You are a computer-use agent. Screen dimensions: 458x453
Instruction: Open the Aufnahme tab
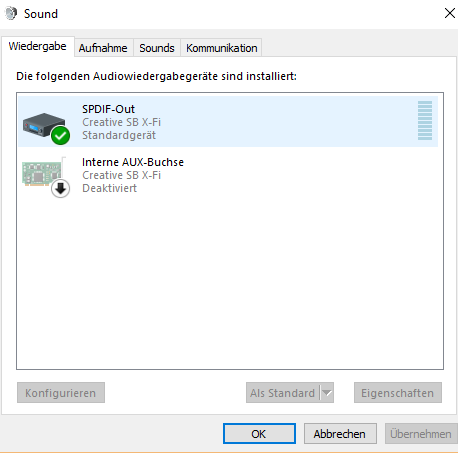pyautogui.click(x=103, y=48)
